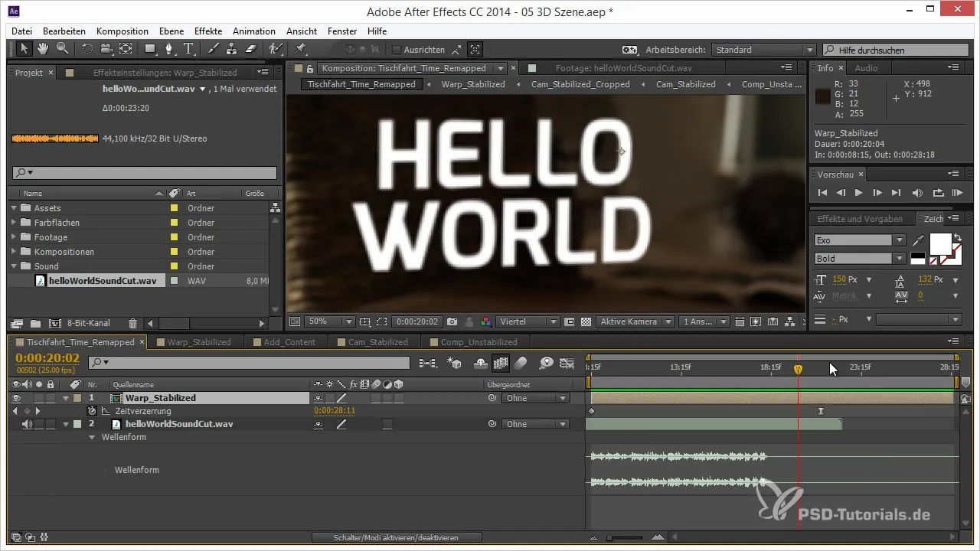Select the Unified Camera tool
This screenshot has width=980, height=551.
click(x=106, y=49)
